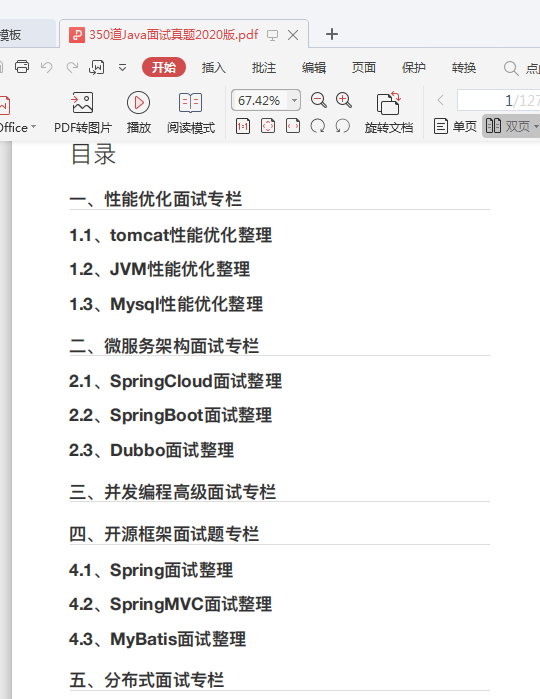Click the 67.42% zoom field
540x699 pixels.
[x=260, y=100]
